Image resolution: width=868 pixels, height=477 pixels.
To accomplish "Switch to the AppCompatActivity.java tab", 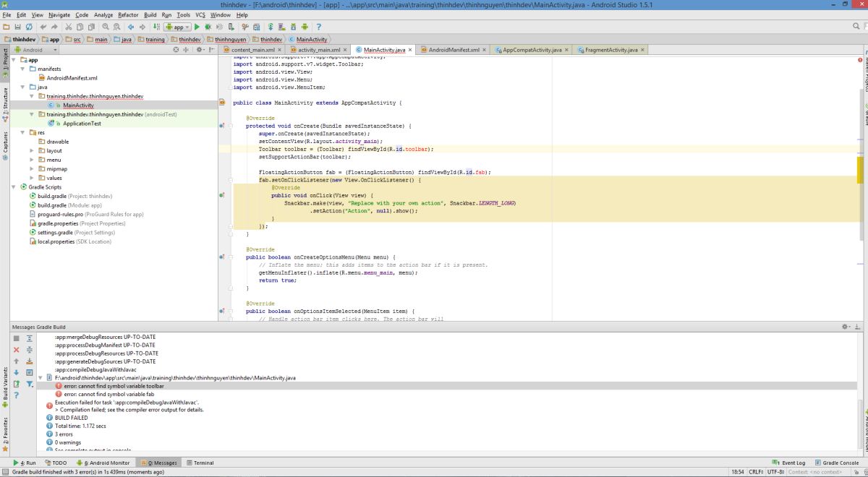I will (x=532, y=50).
